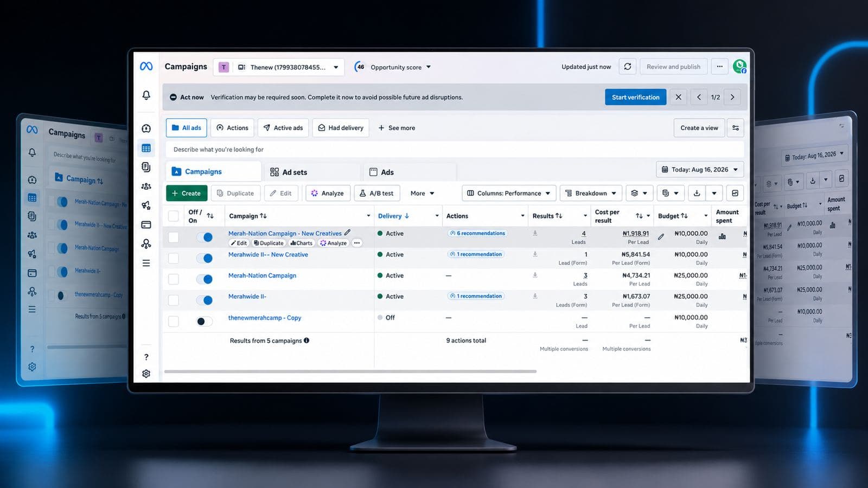Viewport: 868px width, 488px height.
Task: Select checkbox for Merahwide II- row
Action: [x=174, y=300]
